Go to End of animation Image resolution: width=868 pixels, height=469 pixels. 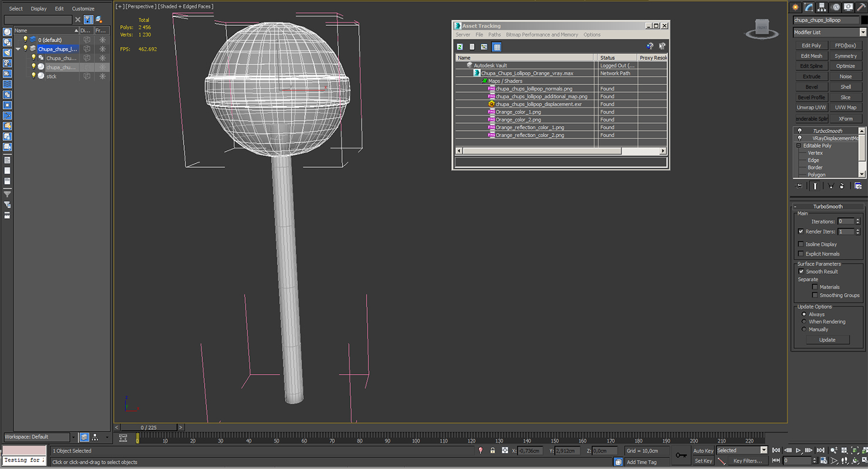(x=820, y=450)
